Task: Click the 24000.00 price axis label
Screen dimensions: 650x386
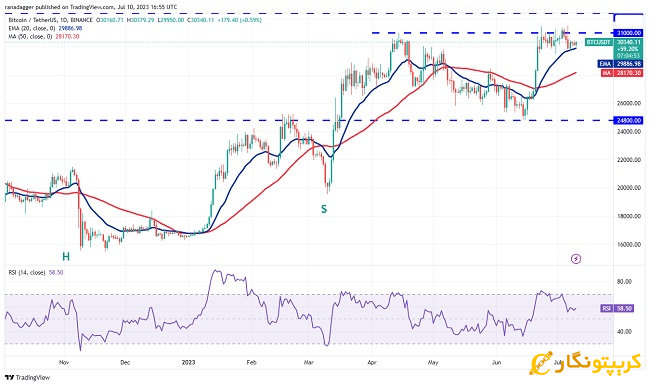Action: click(629, 131)
